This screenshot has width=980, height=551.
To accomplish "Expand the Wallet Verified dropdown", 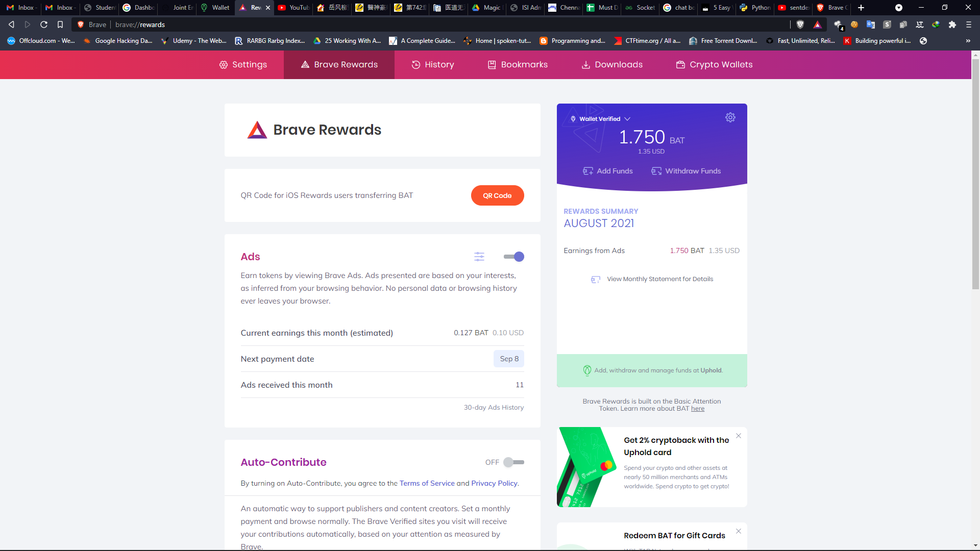I will 627,119.
